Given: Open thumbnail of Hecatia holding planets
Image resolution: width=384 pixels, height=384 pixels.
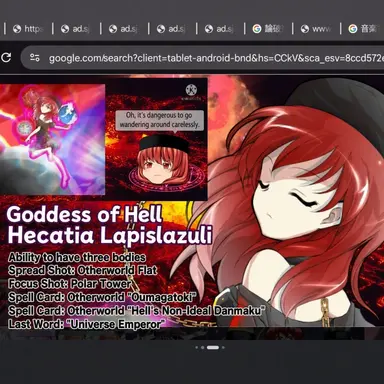Looking at the screenshot, I should tap(52, 139).
